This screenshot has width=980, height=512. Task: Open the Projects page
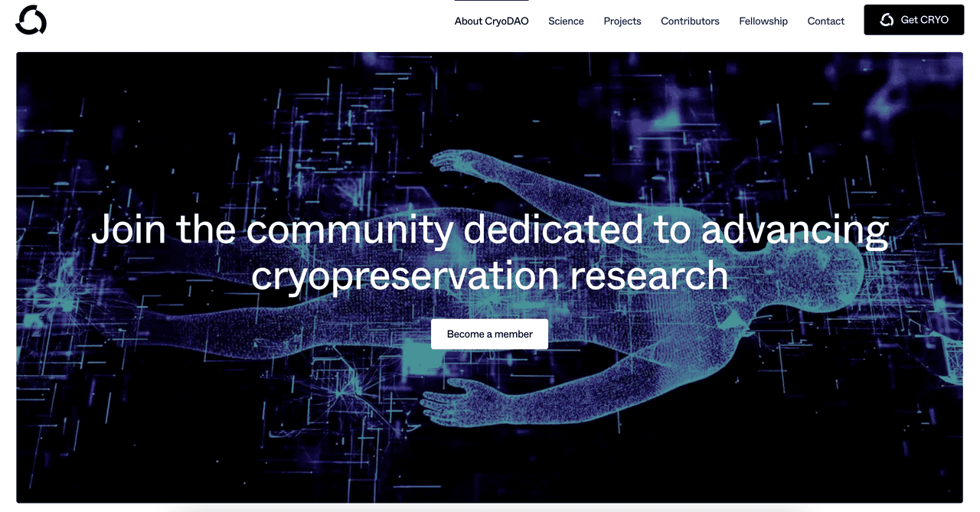(622, 21)
